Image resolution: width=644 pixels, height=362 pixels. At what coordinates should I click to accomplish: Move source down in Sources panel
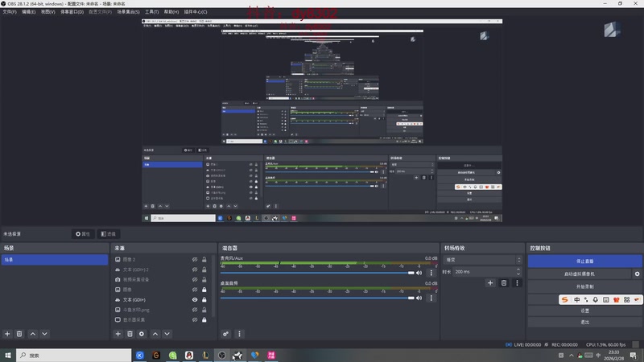(167, 334)
